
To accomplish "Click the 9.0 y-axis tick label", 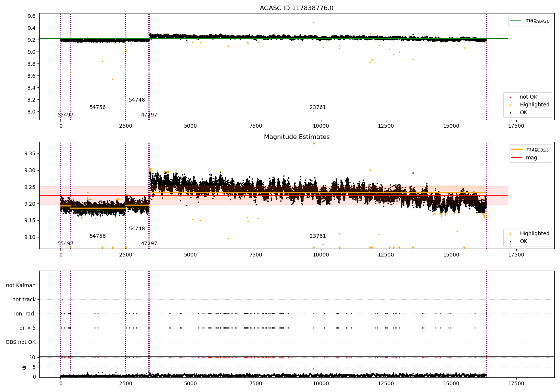I will click(x=31, y=52).
